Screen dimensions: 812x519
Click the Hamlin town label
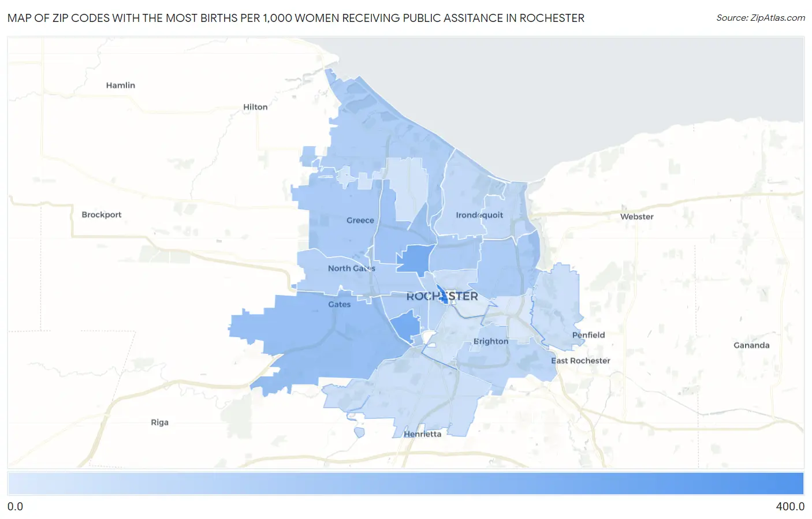click(121, 85)
